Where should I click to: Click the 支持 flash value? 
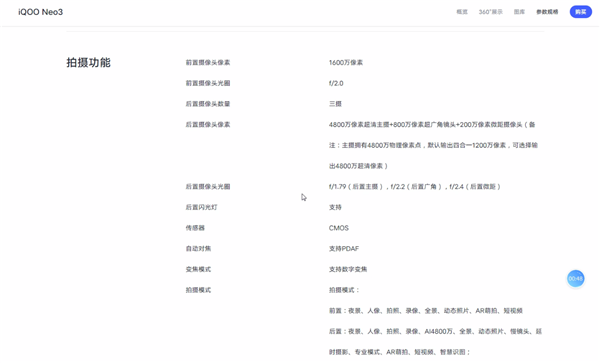(335, 207)
